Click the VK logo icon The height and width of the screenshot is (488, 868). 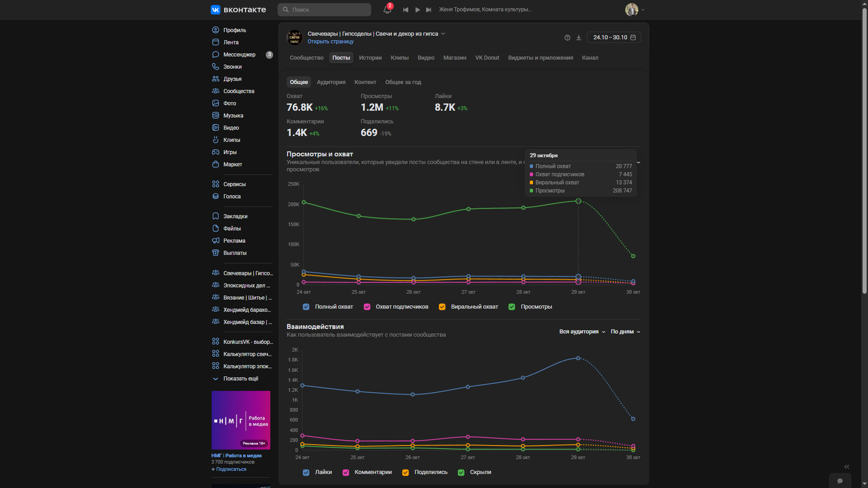216,9
